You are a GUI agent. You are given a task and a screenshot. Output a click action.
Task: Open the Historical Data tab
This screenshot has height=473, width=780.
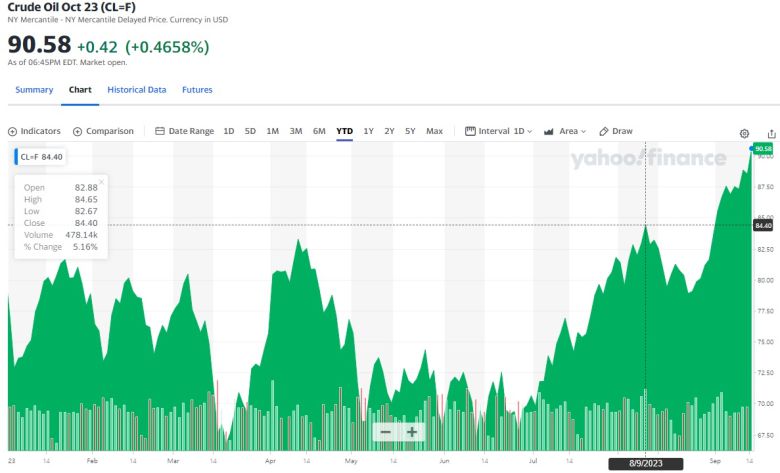(137, 90)
